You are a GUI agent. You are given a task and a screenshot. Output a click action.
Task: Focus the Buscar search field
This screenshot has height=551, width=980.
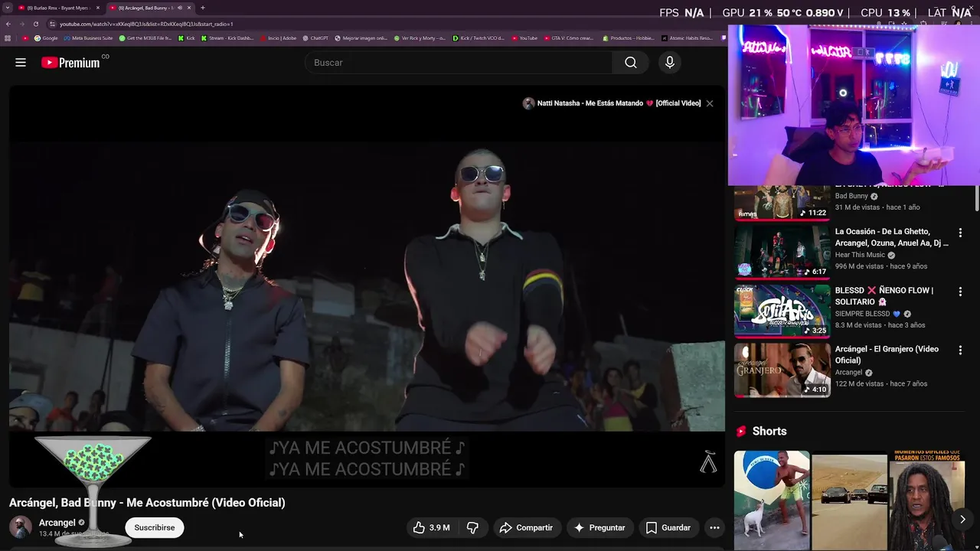pos(459,63)
